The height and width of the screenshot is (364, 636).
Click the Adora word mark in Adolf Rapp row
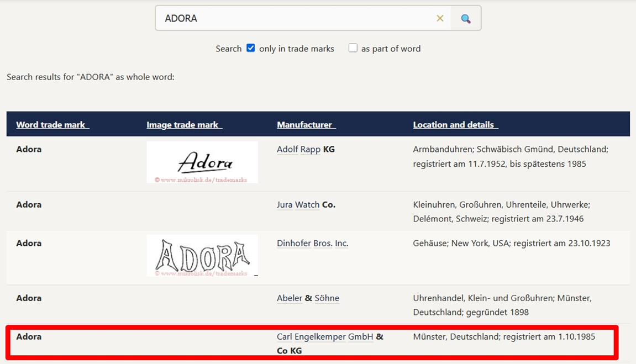pos(29,149)
